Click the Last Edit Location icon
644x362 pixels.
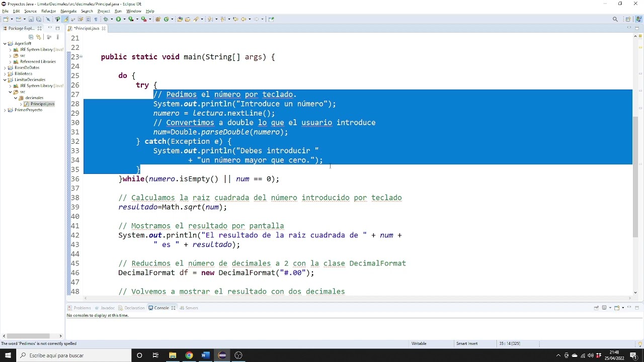235,19
